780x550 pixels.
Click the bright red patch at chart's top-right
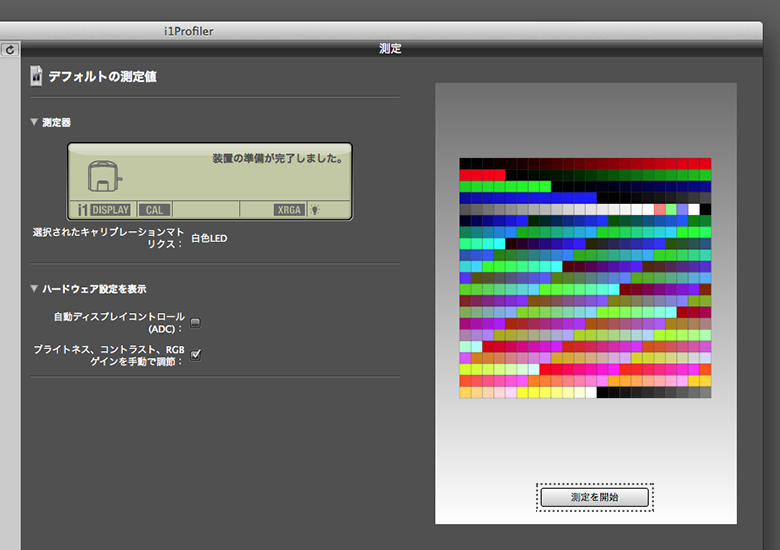(x=705, y=163)
